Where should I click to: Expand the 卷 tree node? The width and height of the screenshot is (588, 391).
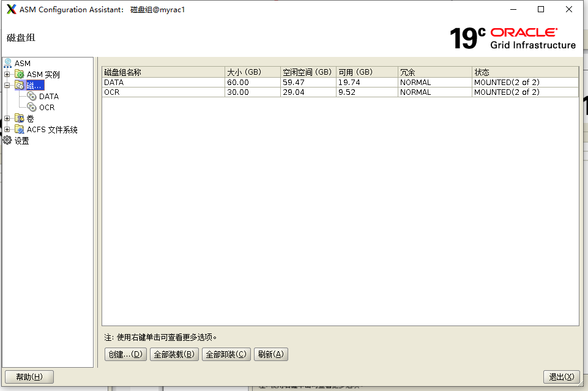7,119
